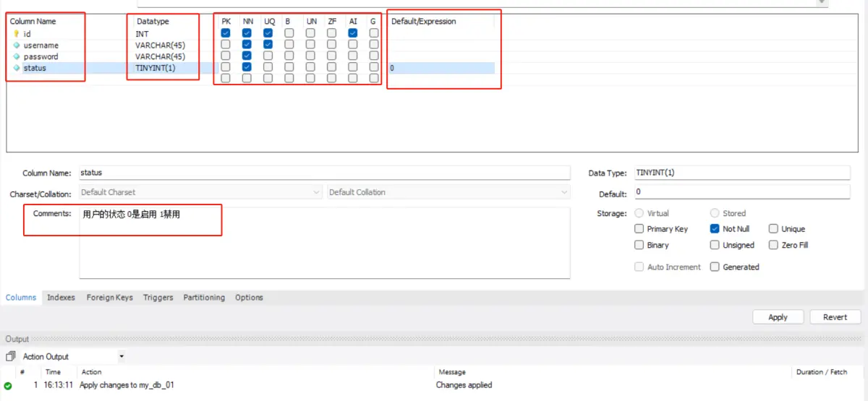Click the 16:13:11 time entry
The image size is (868, 401).
59,386
